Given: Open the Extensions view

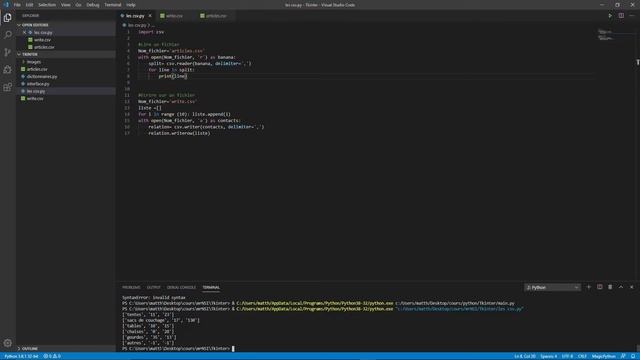Looking at the screenshot, I should pyautogui.click(x=7, y=87).
